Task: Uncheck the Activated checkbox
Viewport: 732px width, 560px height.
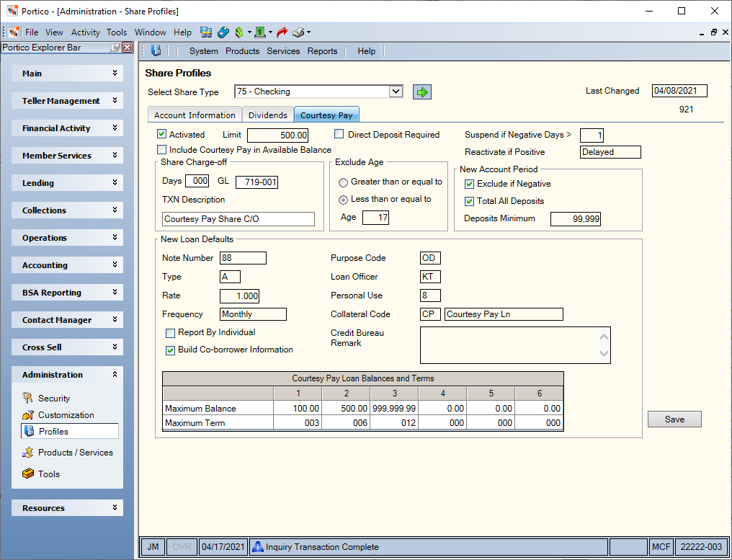Action: 162,135
